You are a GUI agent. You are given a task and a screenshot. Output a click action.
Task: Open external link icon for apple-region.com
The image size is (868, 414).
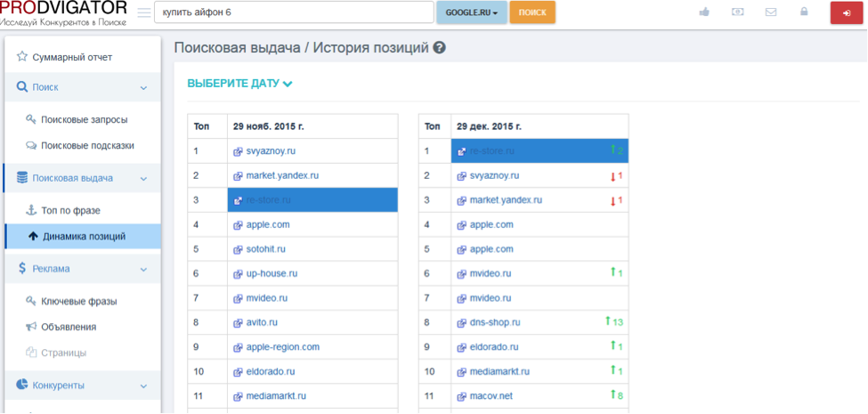pyautogui.click(x=238, y=347)
